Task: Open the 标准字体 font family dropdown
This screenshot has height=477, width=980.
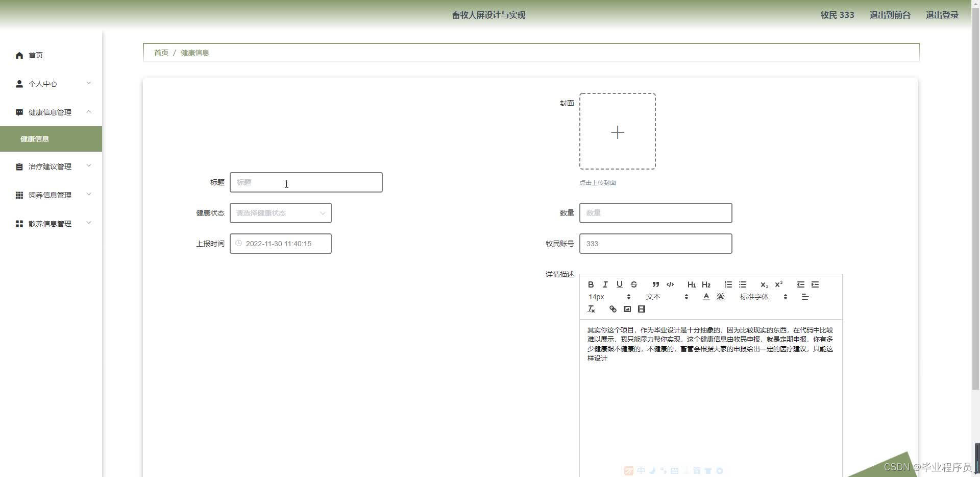Action: pos(764,297)
